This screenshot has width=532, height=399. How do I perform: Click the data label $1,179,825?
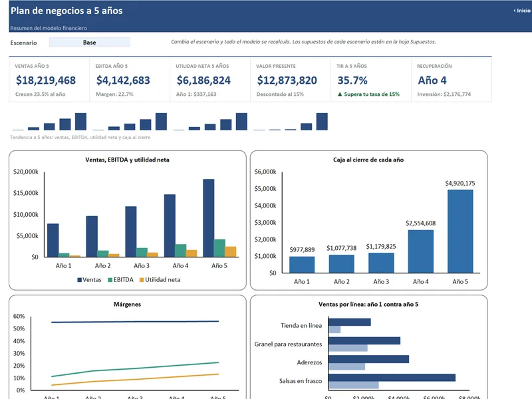coord(381,246)
